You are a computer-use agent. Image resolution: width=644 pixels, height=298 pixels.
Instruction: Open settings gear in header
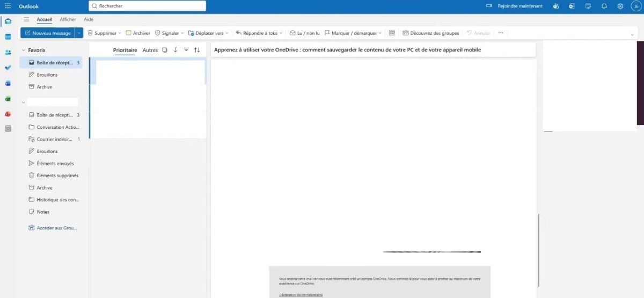pyautogui.click(x=620, y=6)
